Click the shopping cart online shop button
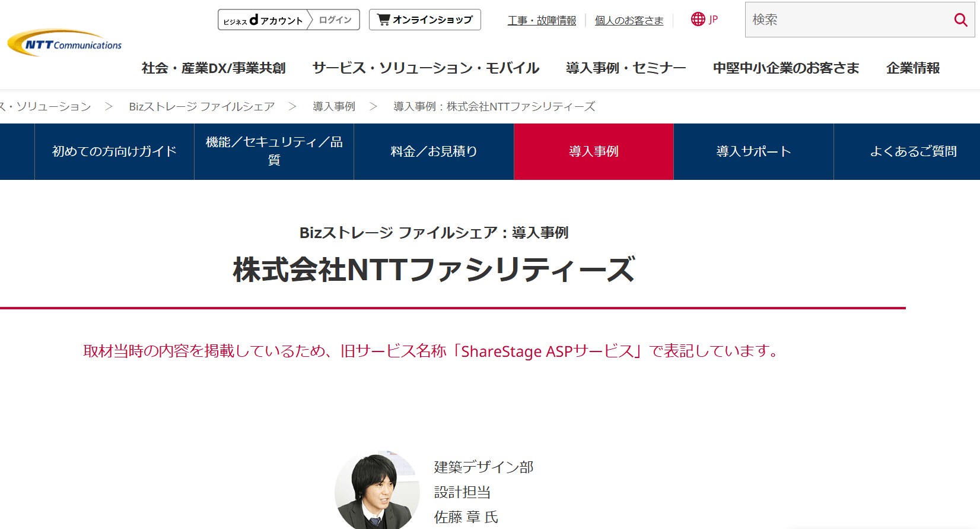Screen dimensions: 980x529 [425, 20]
